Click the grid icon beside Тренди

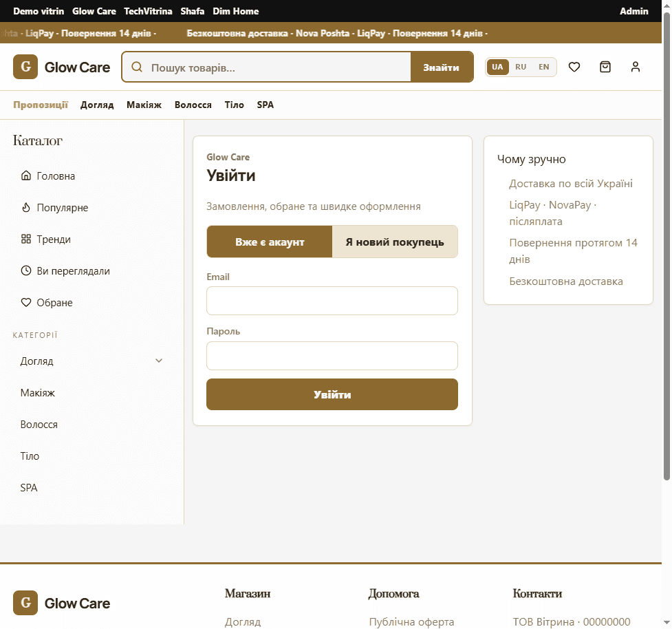pyautogui.click(x=26, y=239)
